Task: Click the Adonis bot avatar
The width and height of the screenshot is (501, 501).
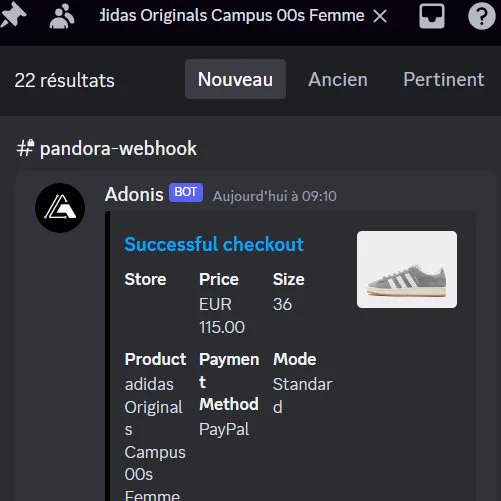Action: click(60, 208)
